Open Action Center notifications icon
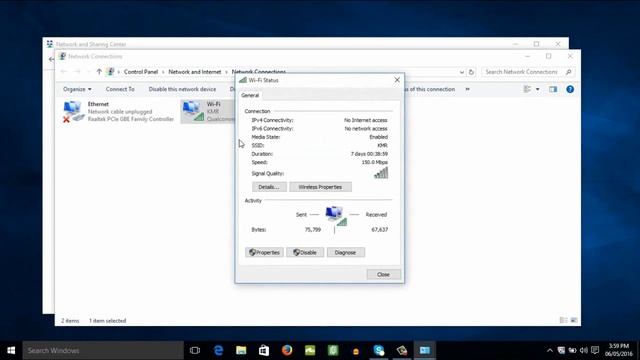 [x=595, y=350]
